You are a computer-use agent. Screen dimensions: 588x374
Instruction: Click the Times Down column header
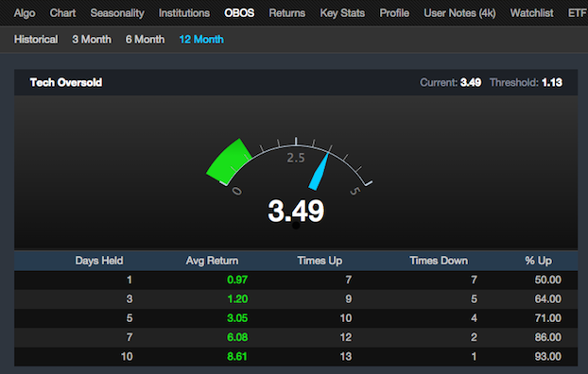[x=439, y=261]
